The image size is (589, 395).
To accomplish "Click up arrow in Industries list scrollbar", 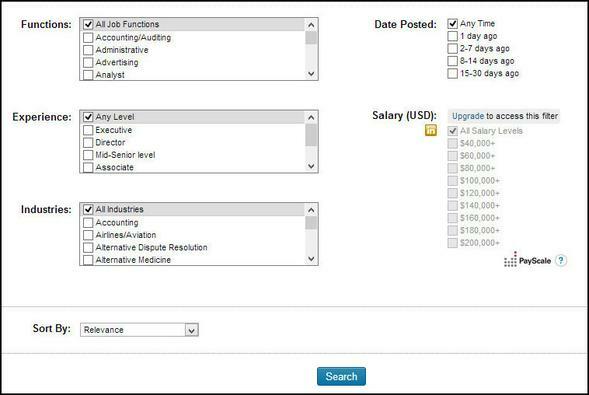I will click(311, 210).
